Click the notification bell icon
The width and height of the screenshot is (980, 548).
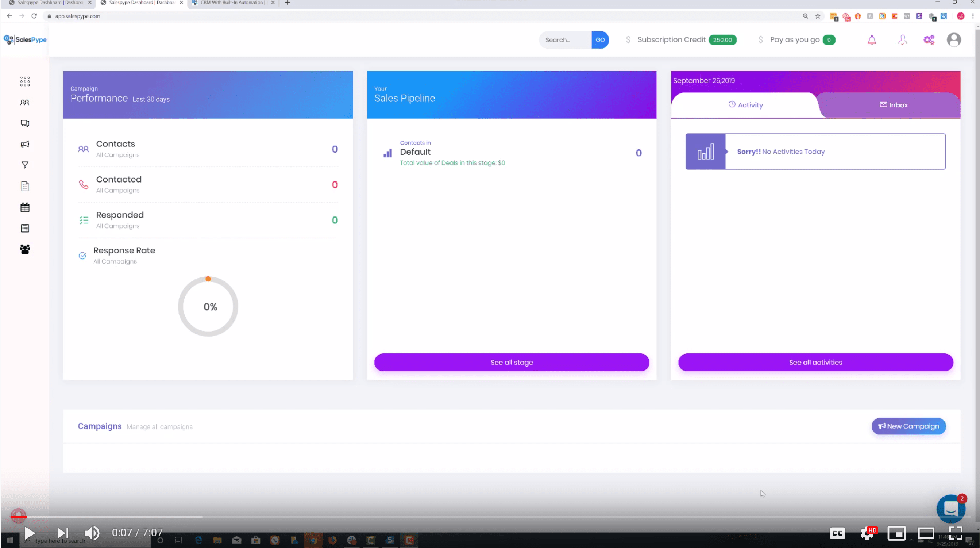coord(872,40)
